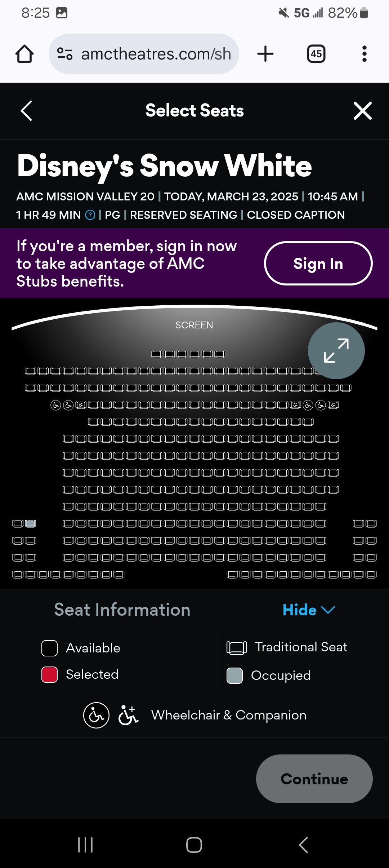389x868 pixels.
Task: Select the first seat in top row
Action: click(x=156, y=354)
